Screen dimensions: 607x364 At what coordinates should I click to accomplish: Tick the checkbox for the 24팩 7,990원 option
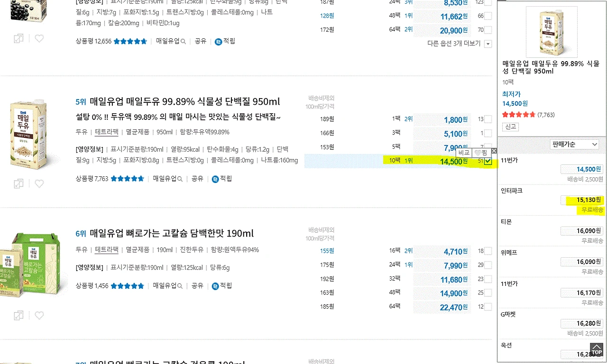tap(488, 265)
